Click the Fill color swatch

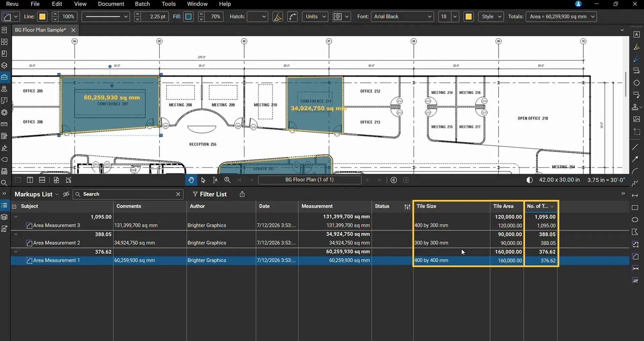pos(189,16)
